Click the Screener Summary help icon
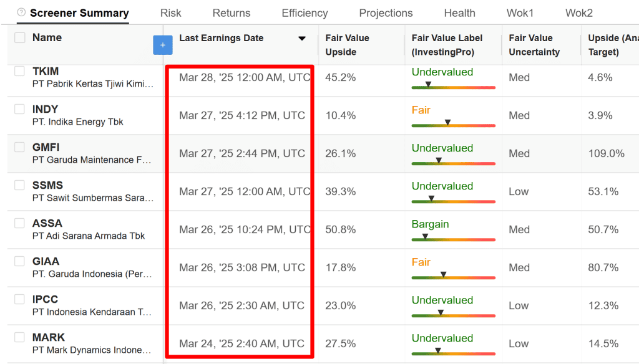Image resolution: width=639 pixels, height=364 pixels. (x=22, y=12)
